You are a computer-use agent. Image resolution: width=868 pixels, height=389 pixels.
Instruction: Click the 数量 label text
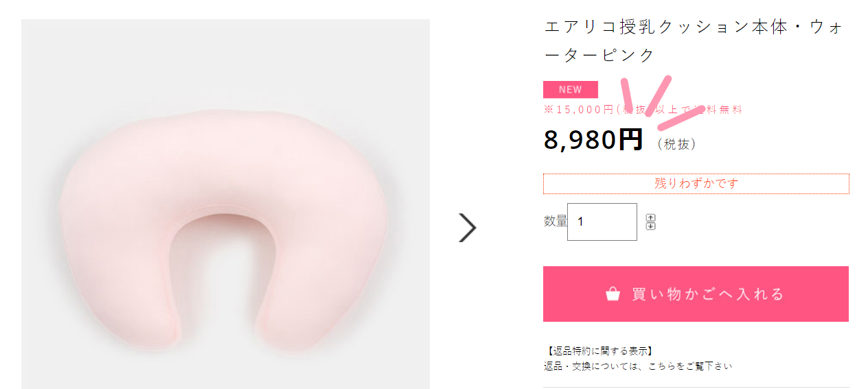555,221
